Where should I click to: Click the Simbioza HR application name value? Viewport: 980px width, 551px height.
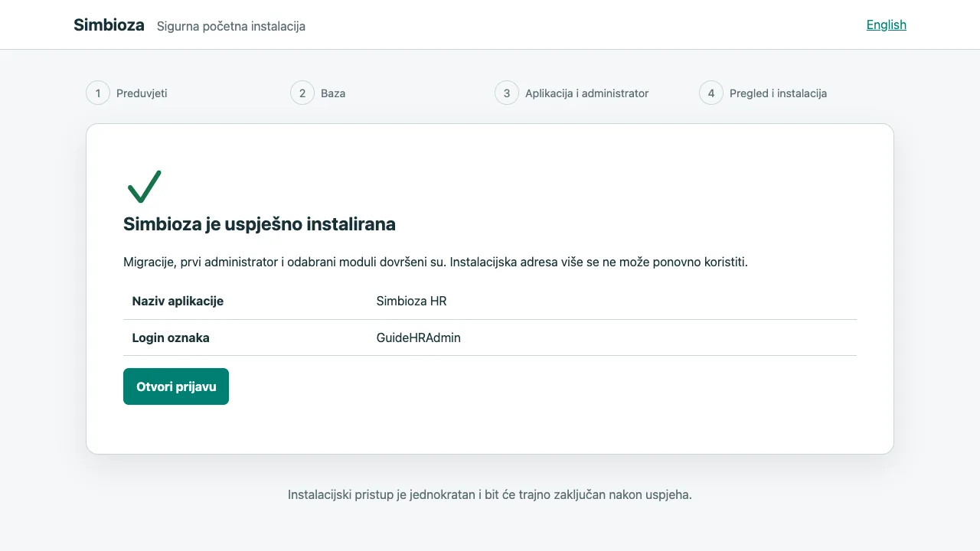tap(411, 301)
